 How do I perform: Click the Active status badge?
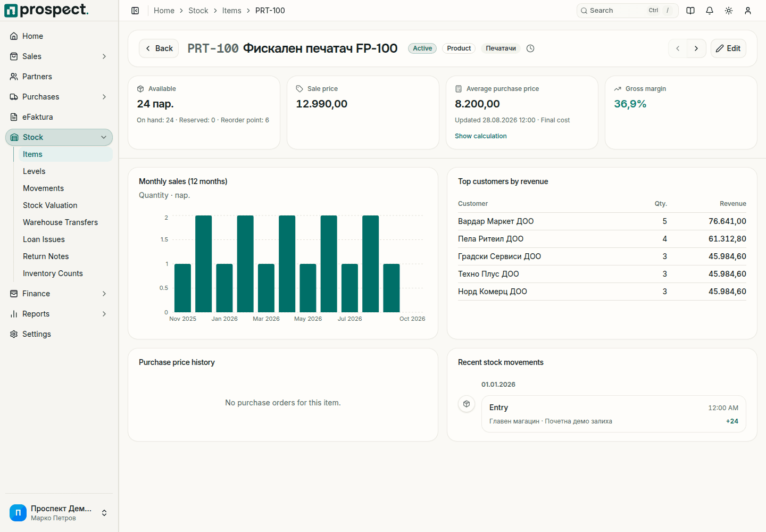pos(422,48)
